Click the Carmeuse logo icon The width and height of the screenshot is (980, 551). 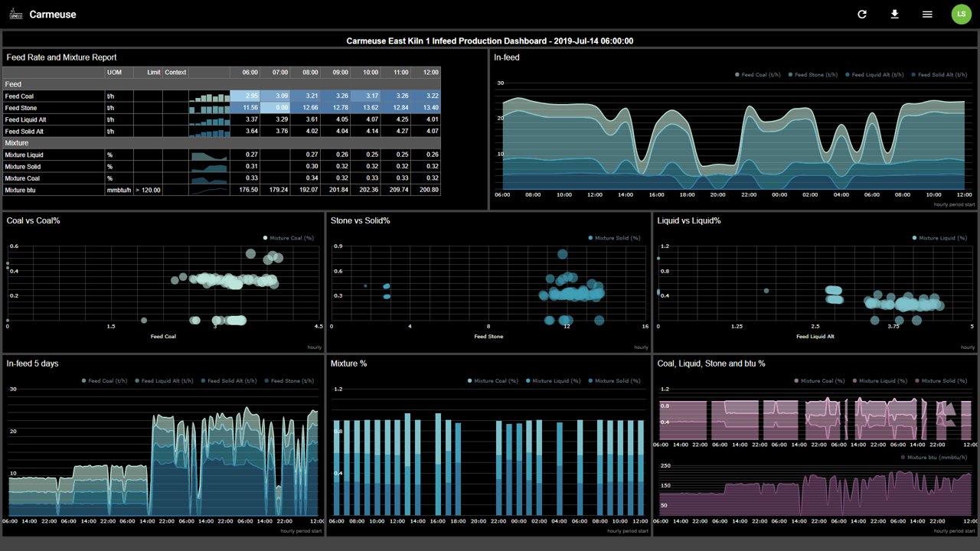15,15
